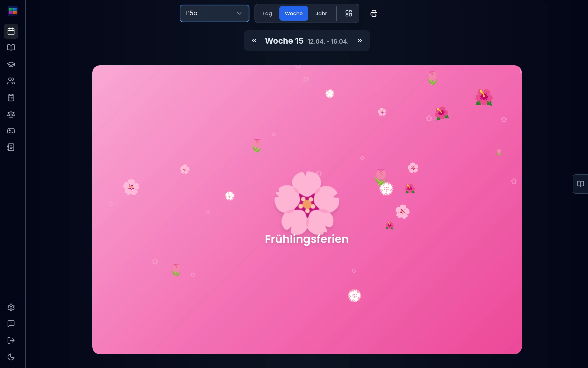Open the open-book sidebar icon
This screenshot has height=368, width=588.
pos(11,48)
